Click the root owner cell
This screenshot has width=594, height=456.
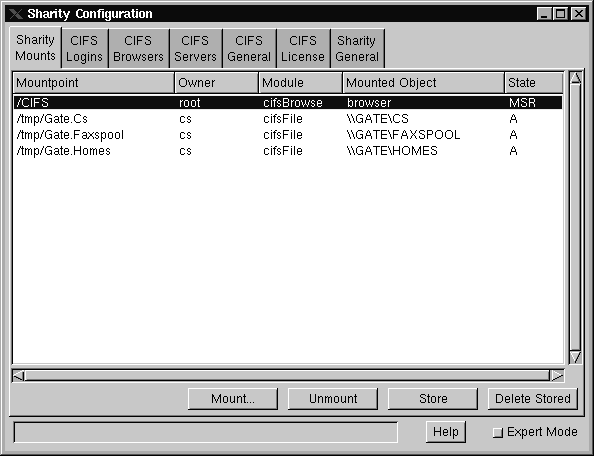click(x=189, y=103)
